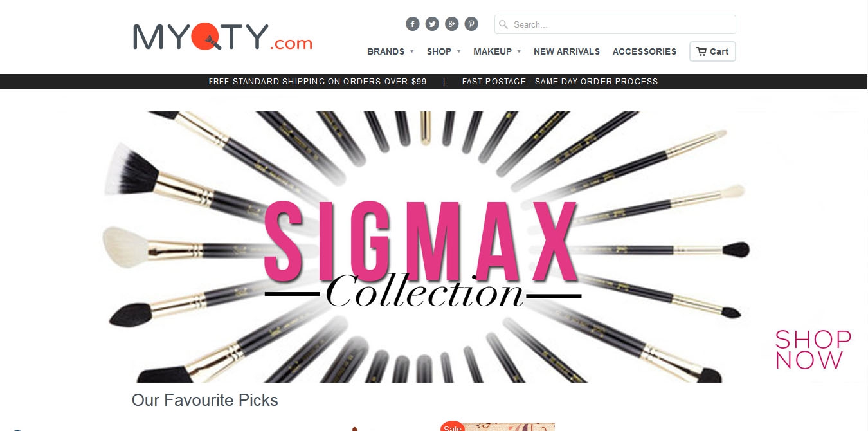Click the Cart button
This screenshot has width=868, height=431.
coord(712,51)
